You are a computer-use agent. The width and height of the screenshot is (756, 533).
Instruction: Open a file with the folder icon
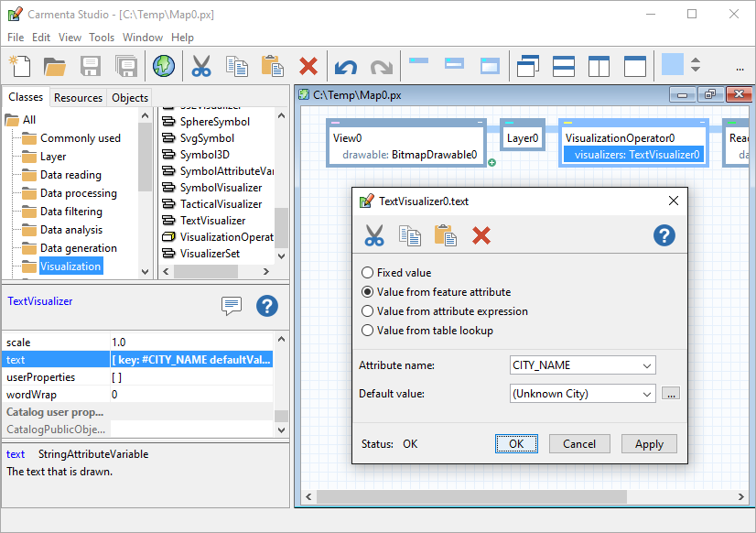coord(55,66)
